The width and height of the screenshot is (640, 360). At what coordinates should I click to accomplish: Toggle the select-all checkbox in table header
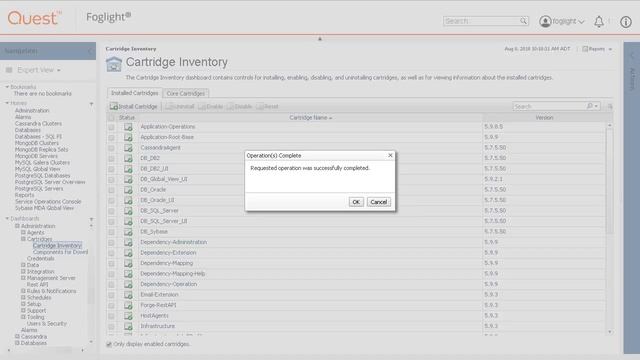(111, 118)
